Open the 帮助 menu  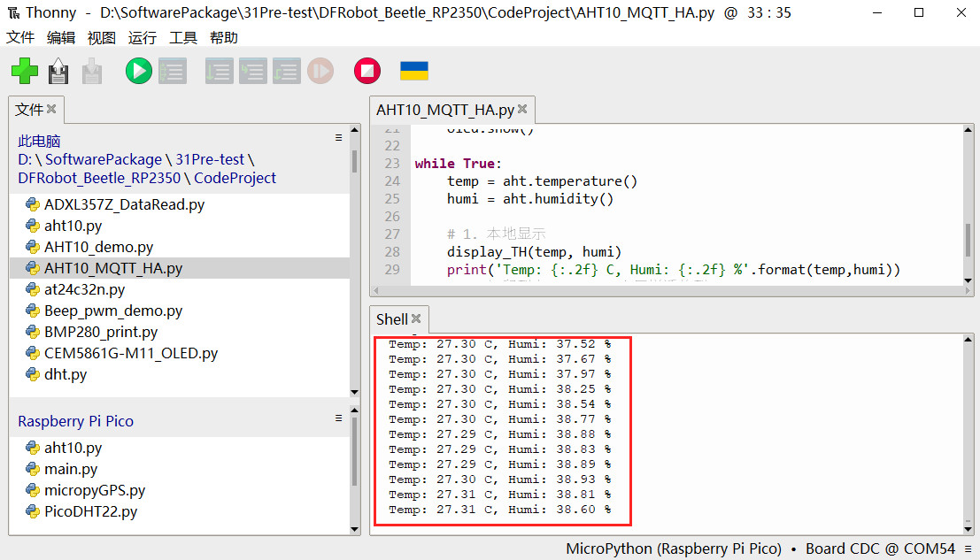[x=224, y=37]
